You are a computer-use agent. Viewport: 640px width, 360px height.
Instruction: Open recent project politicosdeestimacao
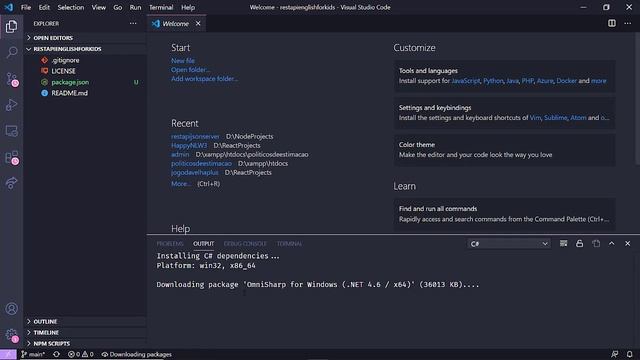[201, 163]
